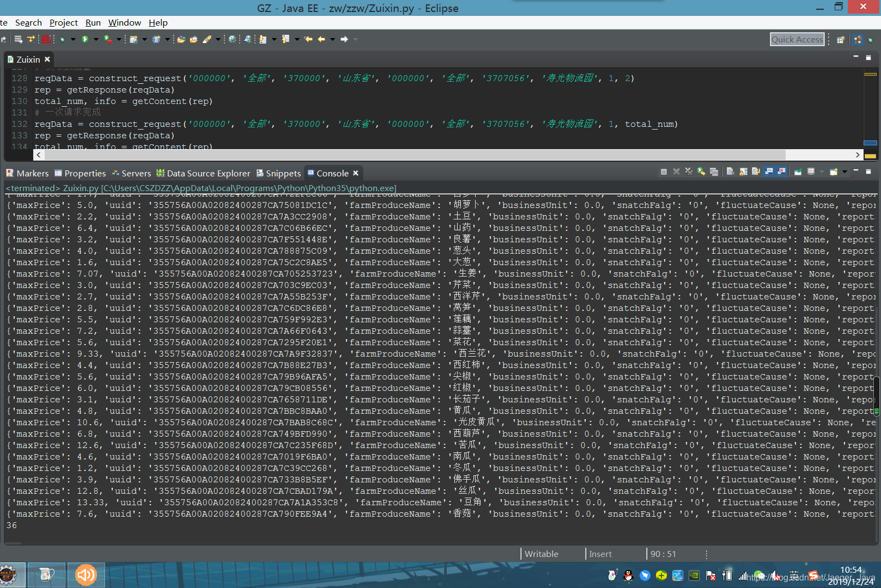881x588 pixels.
Task: Maximize the Console panel
Action: click(x=868, y=171)
